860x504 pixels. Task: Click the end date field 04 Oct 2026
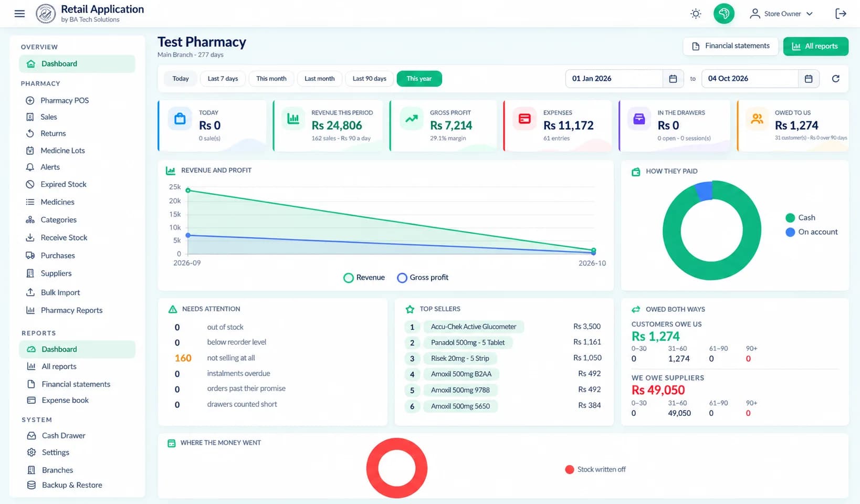coord(750,79)
